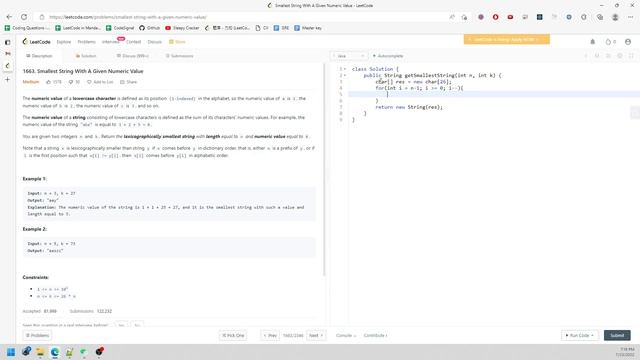Toggle Autocomplete in editor
Screen dimensions: 640x360
pos(388,56)
